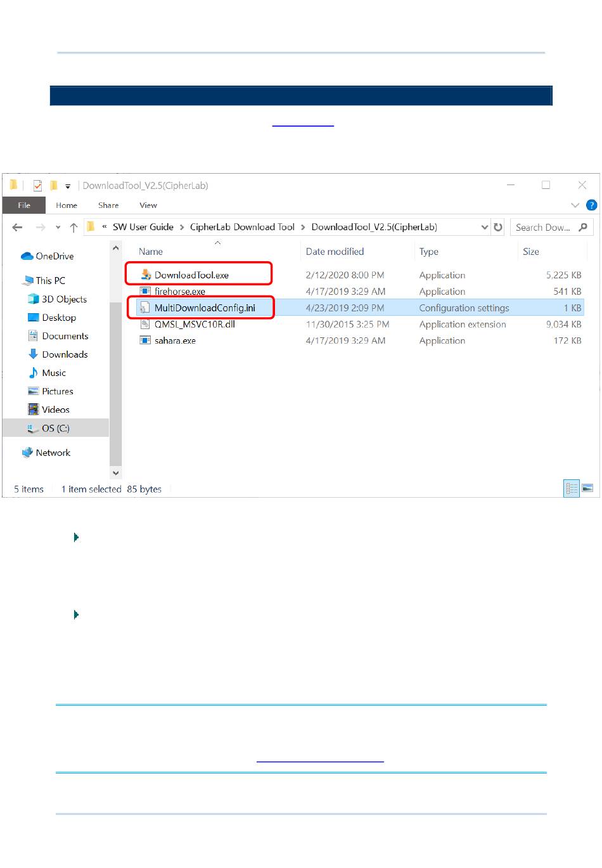This screenshot has height=868, width=602.
Task: Switch to the Share ribbon tab
Action: coord(108,205)
